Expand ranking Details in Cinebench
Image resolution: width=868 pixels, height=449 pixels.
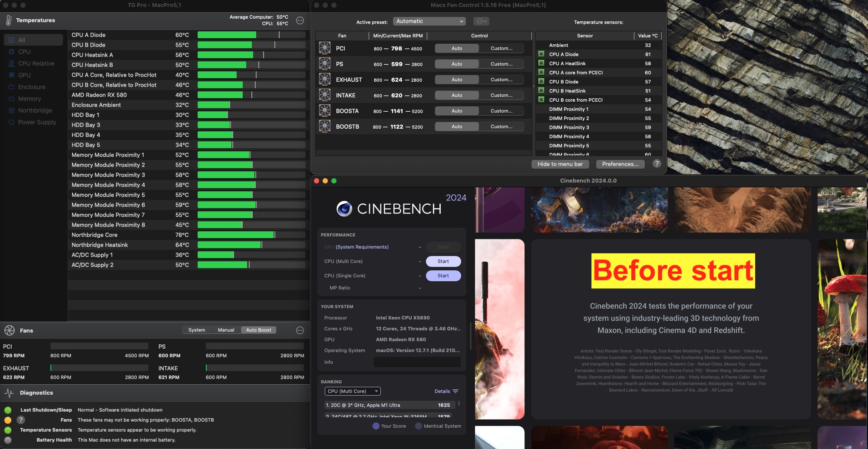(446, 391)
